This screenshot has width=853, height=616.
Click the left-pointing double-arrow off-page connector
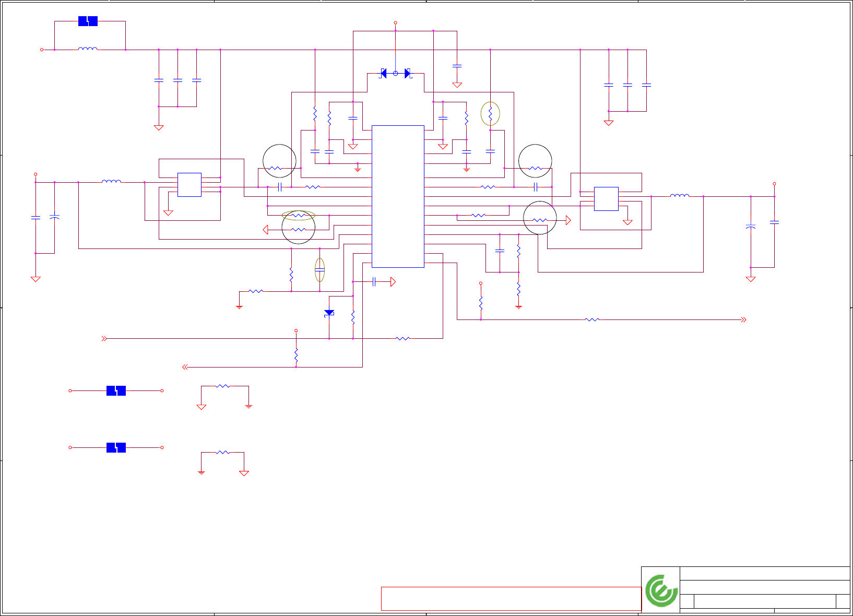[185, 367]
